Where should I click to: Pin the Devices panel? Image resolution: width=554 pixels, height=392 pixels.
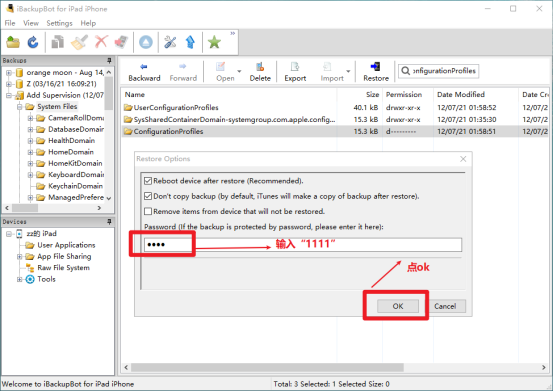[109, 222]
